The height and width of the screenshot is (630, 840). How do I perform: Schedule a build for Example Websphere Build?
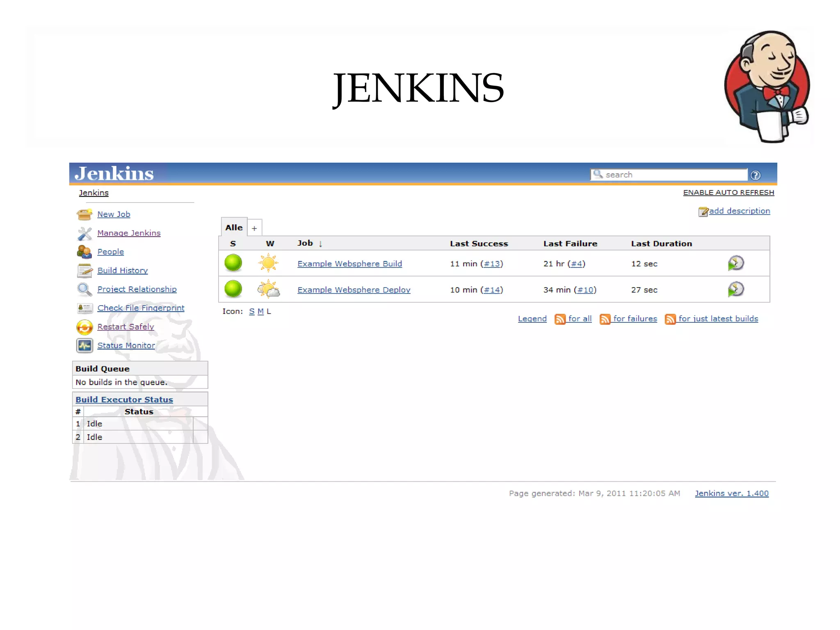coord(736,263)
